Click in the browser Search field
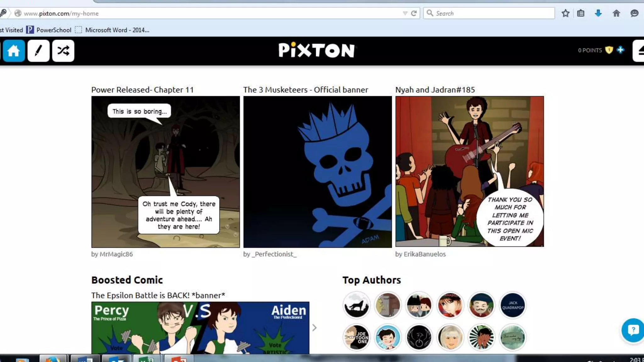The image size is (644, 362). (491, 13)
